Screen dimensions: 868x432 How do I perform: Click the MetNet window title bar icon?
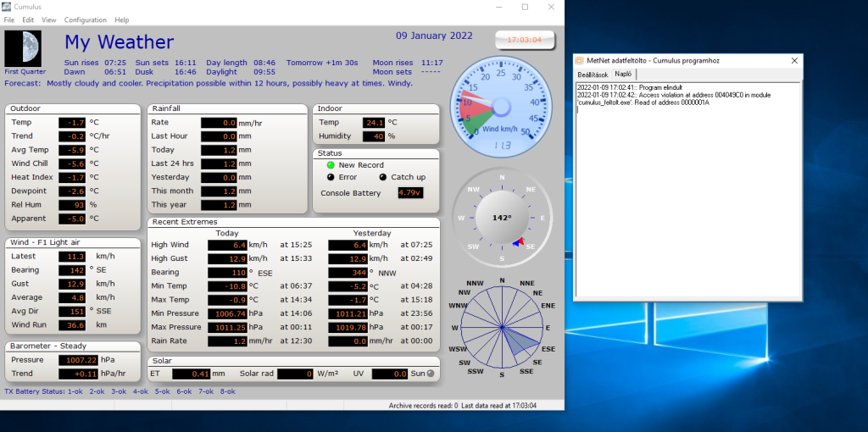[x=580, y=60]
